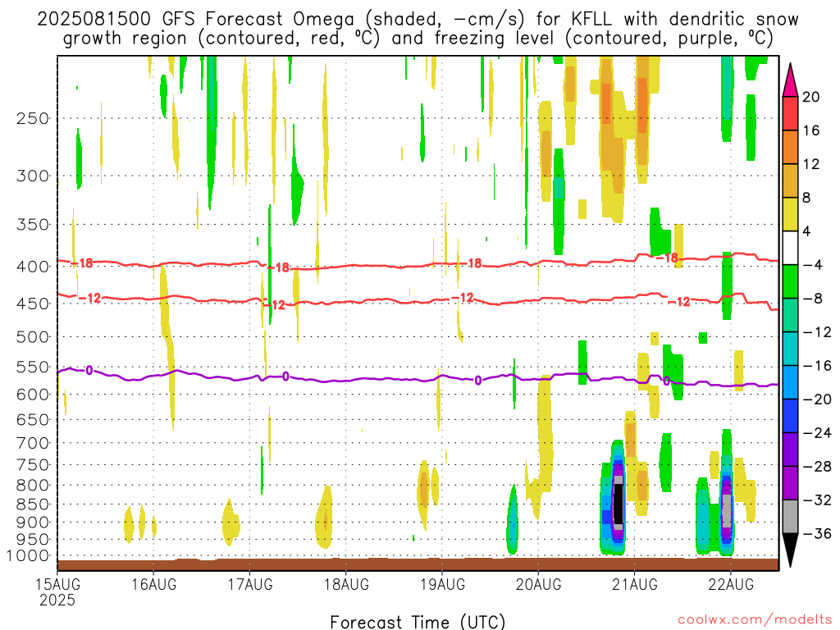Click the 16AUG date label
The height and width of the screenshot is (630, 840).
[153, 584]
